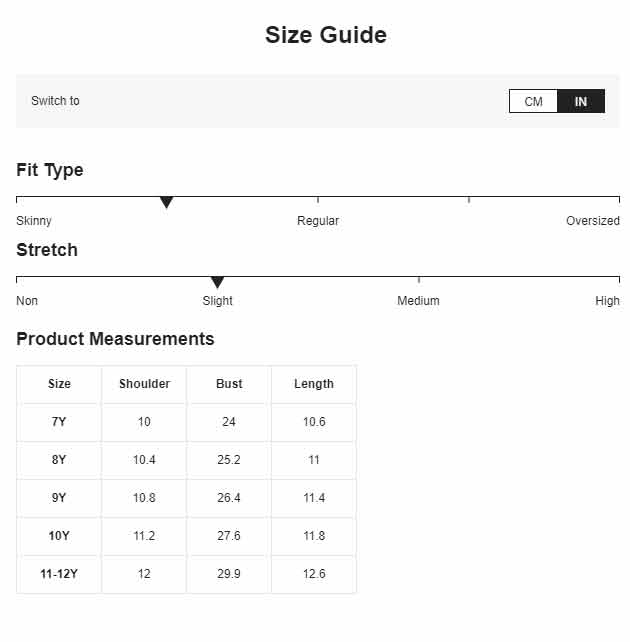Select the Length column header
Screen dimensions: 630x642
pyautogui.click(x=314, y=384)
